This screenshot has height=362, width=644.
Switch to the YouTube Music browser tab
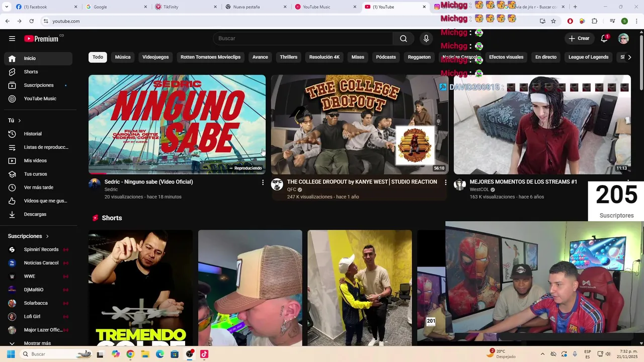pyautogui.click(x=325, y=7)
